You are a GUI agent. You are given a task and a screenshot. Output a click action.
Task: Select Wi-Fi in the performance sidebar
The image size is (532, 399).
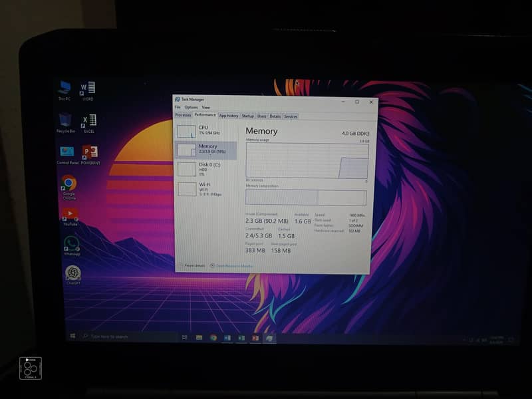(x=205, y=189)
